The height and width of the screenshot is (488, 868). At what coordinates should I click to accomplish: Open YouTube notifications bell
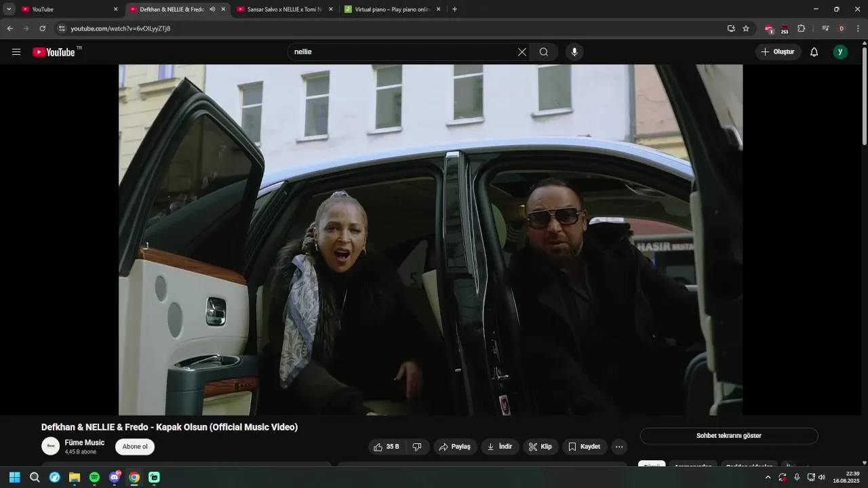(814, 52)
